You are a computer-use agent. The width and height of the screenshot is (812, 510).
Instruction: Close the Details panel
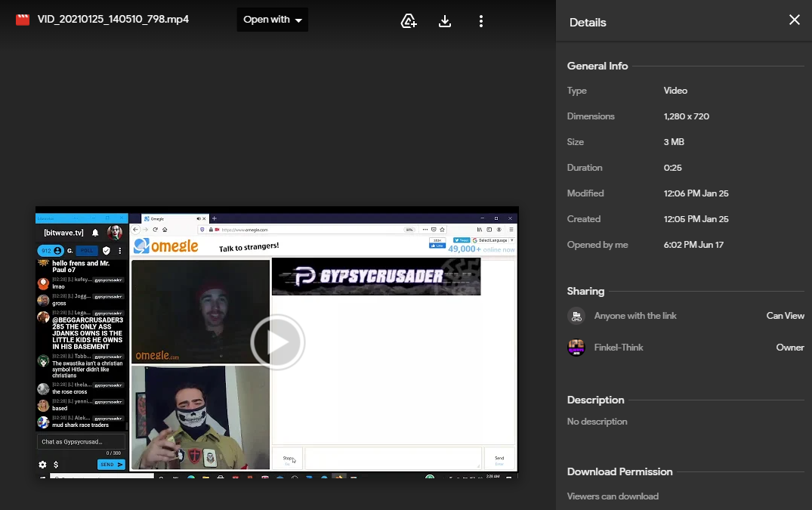pos(795,20)
